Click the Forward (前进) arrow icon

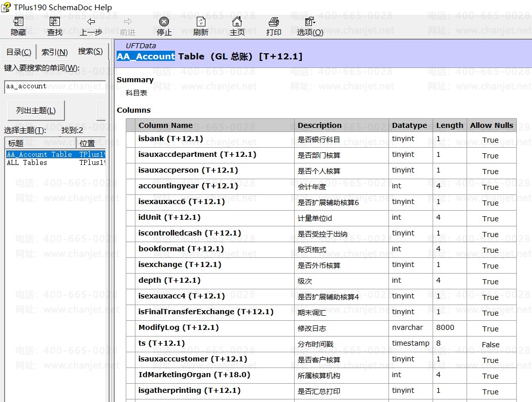(128, 22)
